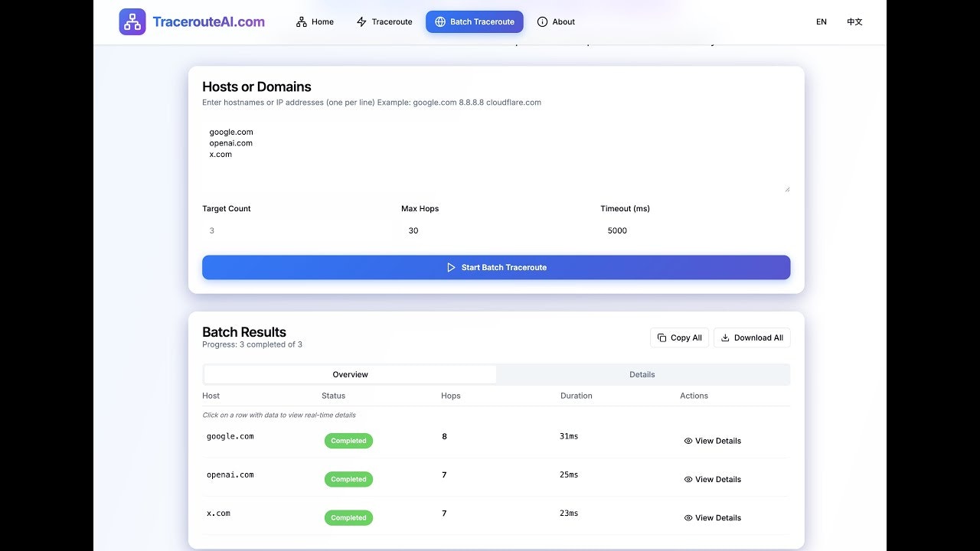Click the Batch Traceroute globe icon

[440, 22]
